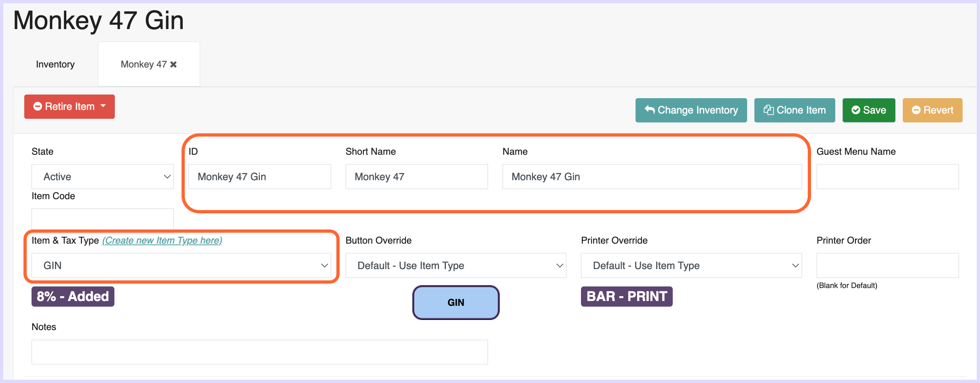Focus the Guest Menu Name field
The height and width of the screenshot is (383, 980).
tap(887, 177)
